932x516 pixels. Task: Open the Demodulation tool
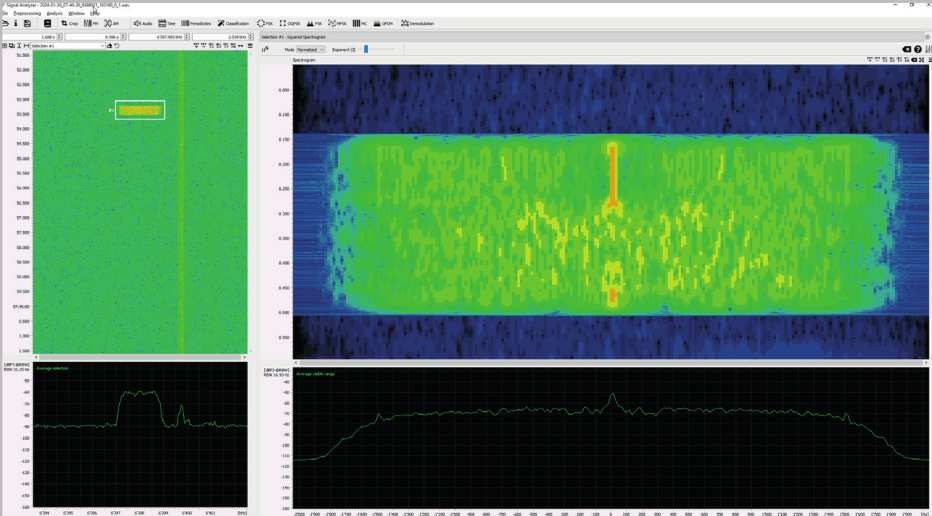click(418, 23)
